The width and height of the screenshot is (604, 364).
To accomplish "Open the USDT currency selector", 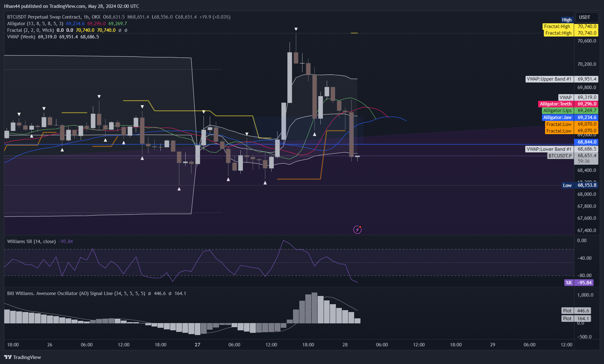I will tap(586, 17).
